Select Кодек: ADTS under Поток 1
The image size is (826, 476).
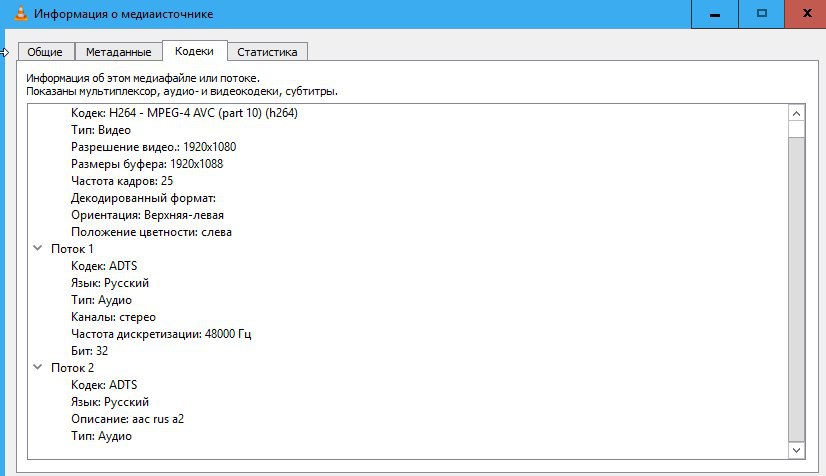[x=104, y=266]
